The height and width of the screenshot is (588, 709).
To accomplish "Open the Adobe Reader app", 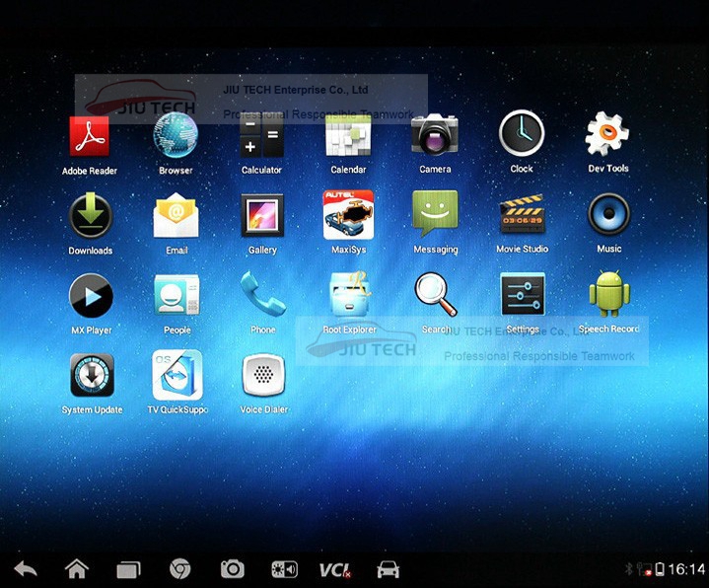I will coord(90,136).
